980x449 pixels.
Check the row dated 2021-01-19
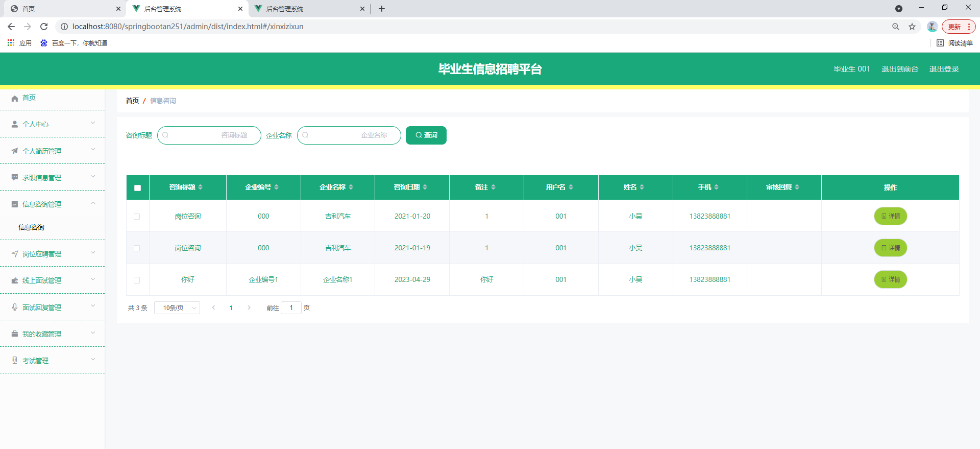coord(137,248)
